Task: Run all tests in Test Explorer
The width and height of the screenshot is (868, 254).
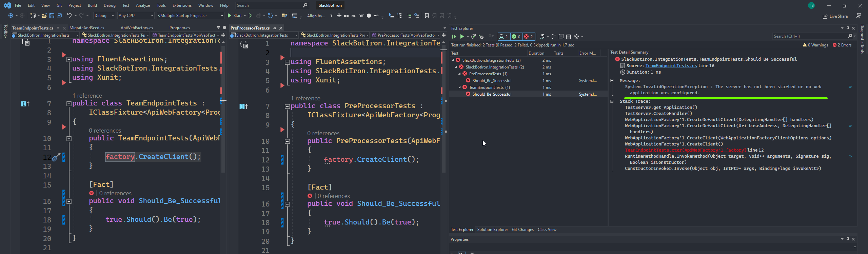Action: click(x=454, y=37)
